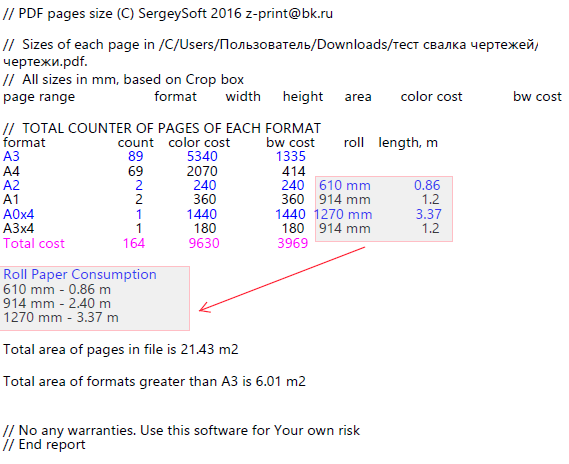Click the 'count' column header
The width and height of the screenshot is (569, 464).
[x=136, y=143]
